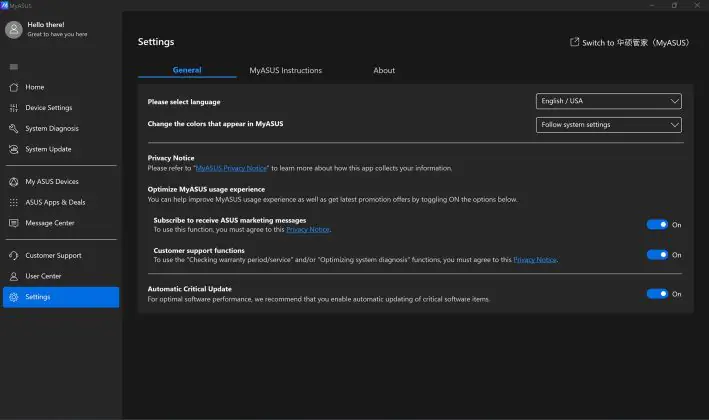The width and height of the screenshot is (709, 420).
Task: Open Customer Support in the sidebar
Action: coord(53,255)
